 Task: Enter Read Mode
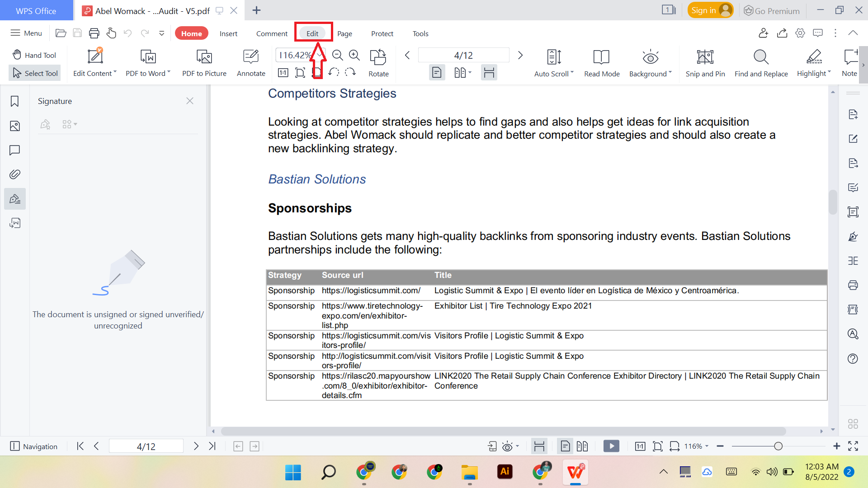click(x=601, y=63)
